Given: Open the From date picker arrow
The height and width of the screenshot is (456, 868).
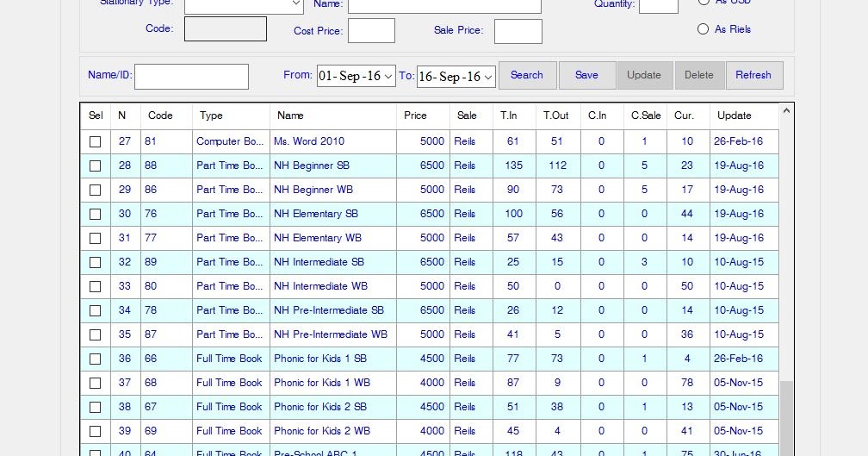Looking at the screenshot, I should tap(388, 77).
